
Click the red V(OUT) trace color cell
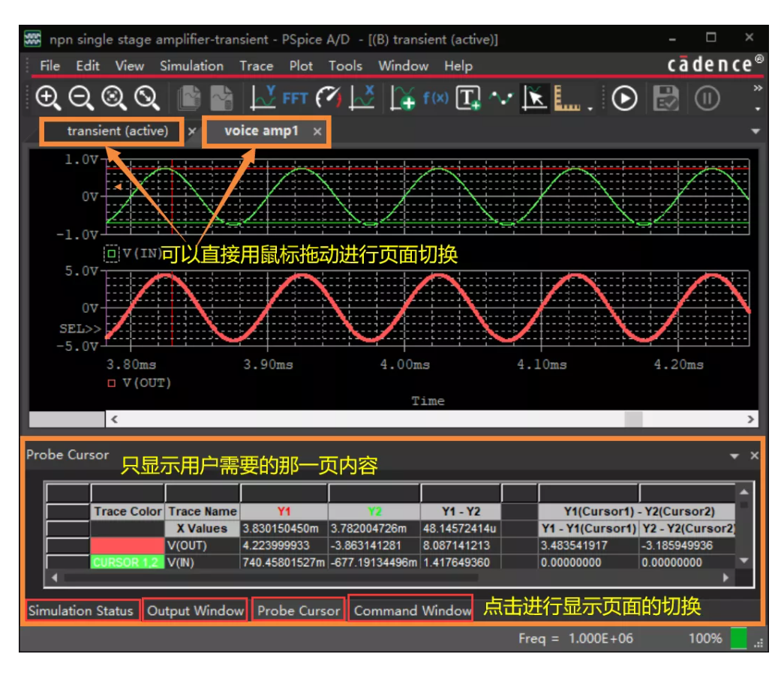[128, 545]
